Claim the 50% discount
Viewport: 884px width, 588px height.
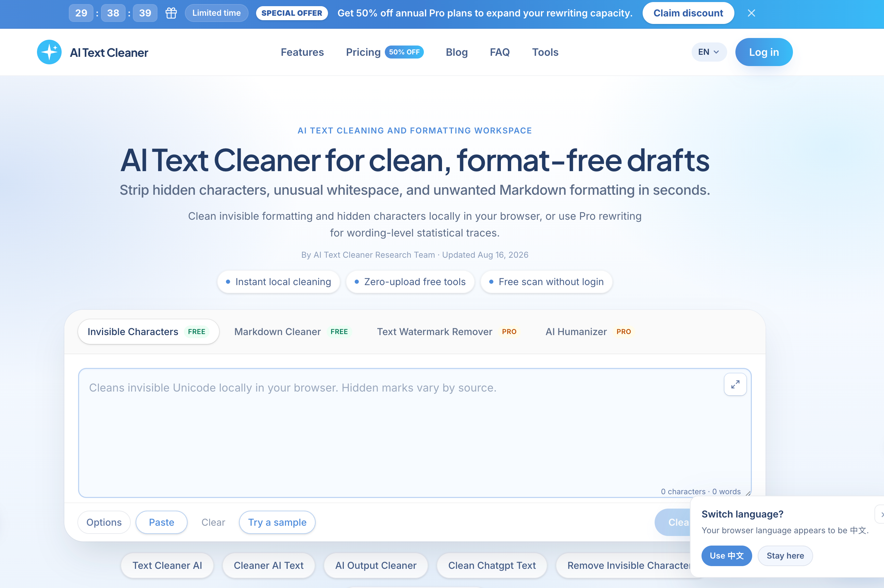click(x=688, y=13)
